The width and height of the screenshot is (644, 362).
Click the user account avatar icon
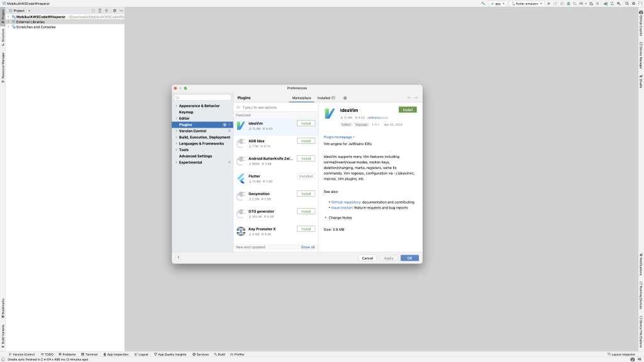tap(640, 4)
